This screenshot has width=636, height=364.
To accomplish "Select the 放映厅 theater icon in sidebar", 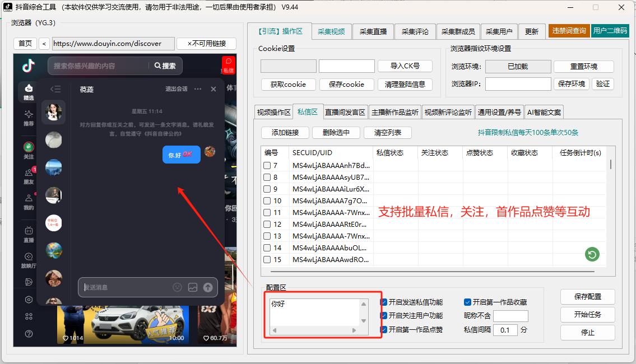I will [27, 259].
